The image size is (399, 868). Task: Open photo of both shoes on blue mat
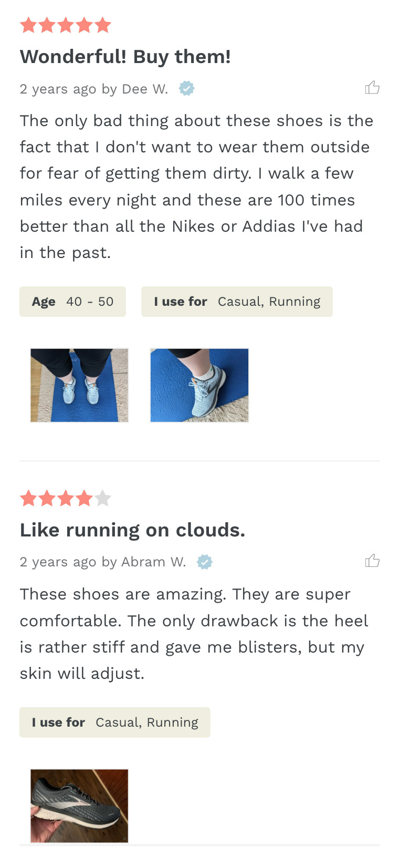coord(79,385)
